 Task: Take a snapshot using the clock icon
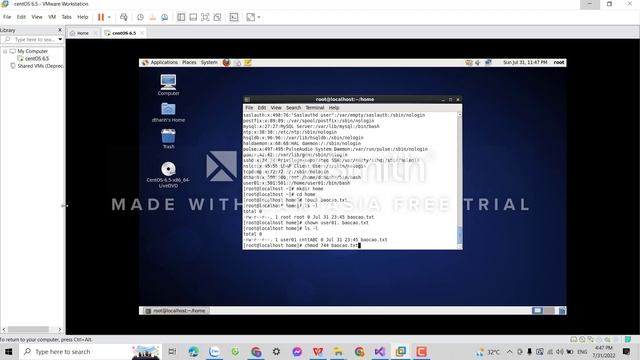click(140, 17)
